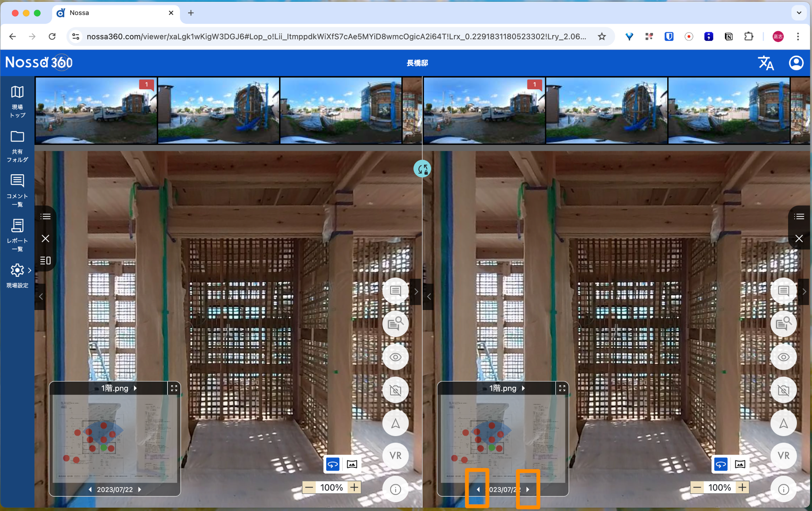Open user account profile icon
Viewport: 812px width, 511px height.
tap(796, 63)
